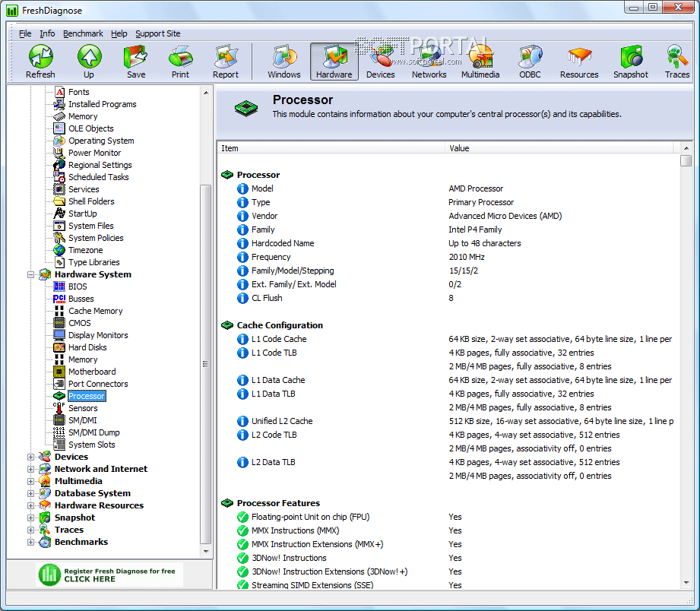This screenshot has width=700, height=611.
Task: Click the Vendor row in processor details
Action: (x=448, y=216)
